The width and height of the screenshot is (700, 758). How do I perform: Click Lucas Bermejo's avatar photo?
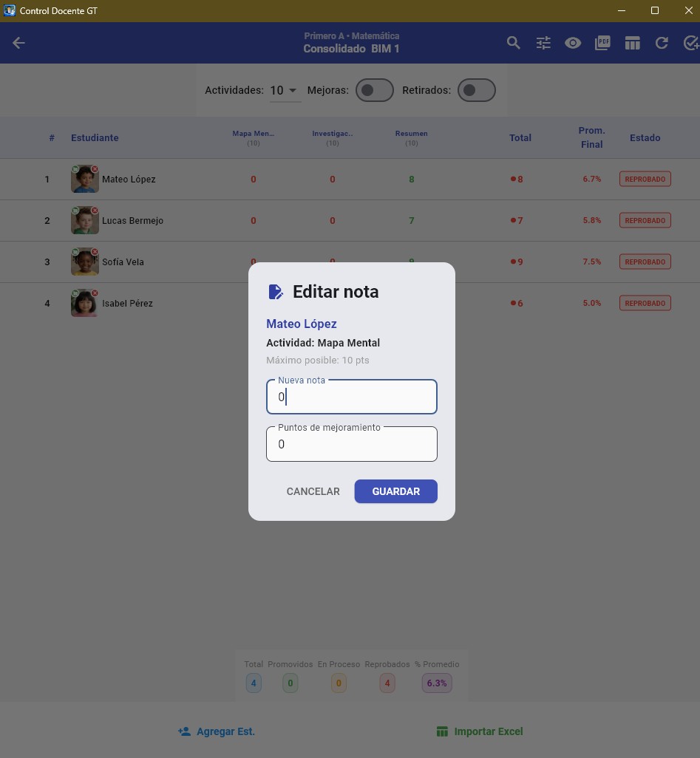click(85, 220)
